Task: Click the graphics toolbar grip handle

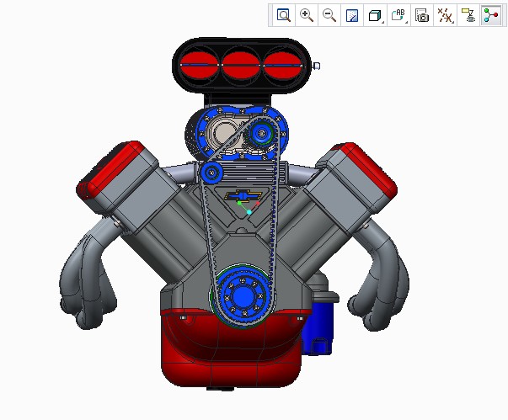Action: 270,15
